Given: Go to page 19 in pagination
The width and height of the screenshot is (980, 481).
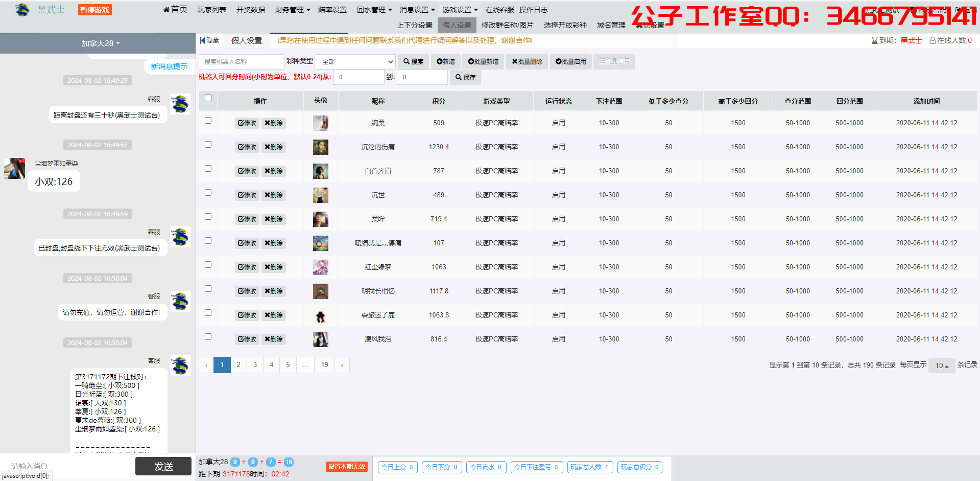Looking at the screenshot, I should [325, 365].
